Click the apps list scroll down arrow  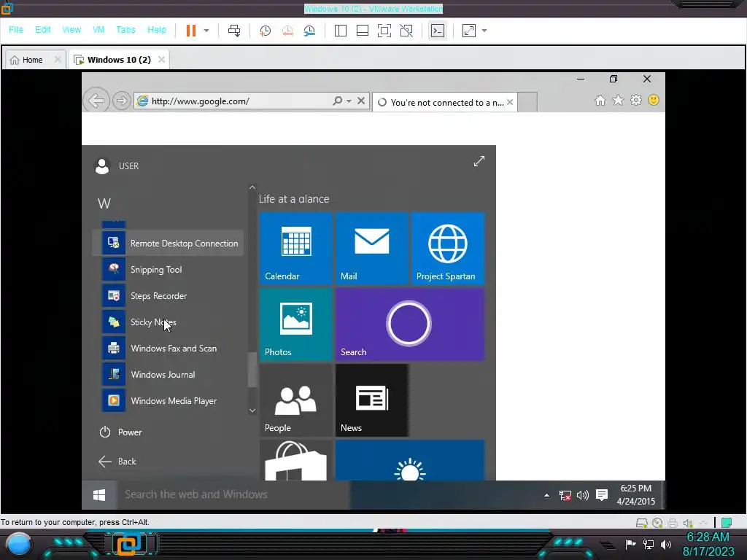pos(252,410)
